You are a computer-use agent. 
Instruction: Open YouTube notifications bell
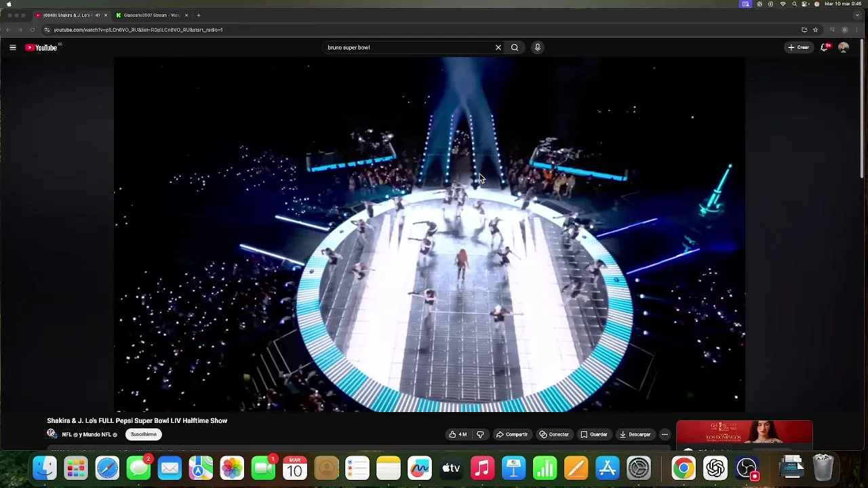[x=825, y=47]
